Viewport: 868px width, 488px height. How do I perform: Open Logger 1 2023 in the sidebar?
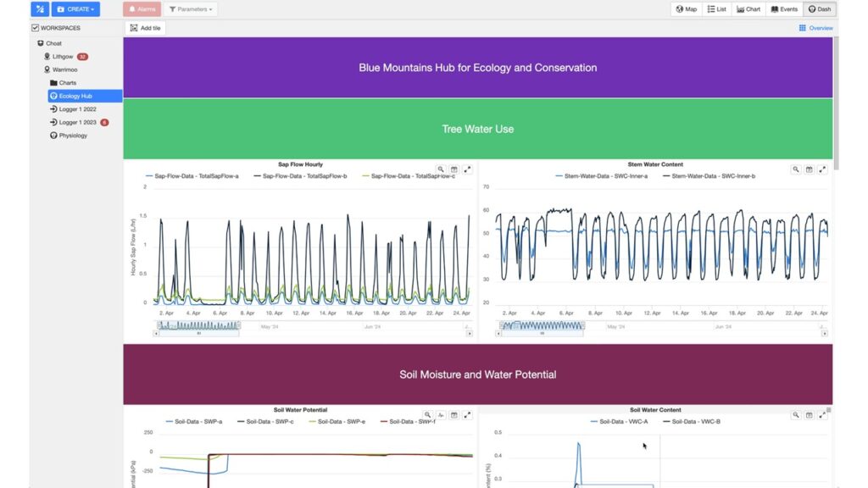point(76,122)
